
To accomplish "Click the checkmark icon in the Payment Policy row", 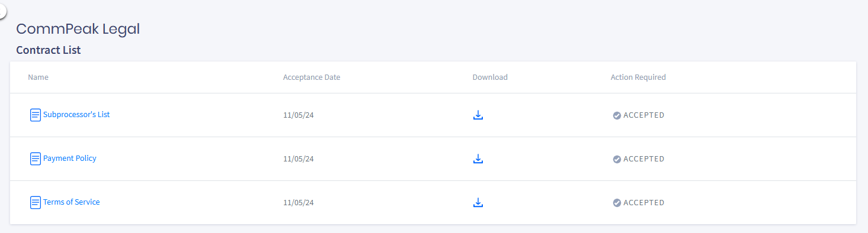I will point(617,159).
